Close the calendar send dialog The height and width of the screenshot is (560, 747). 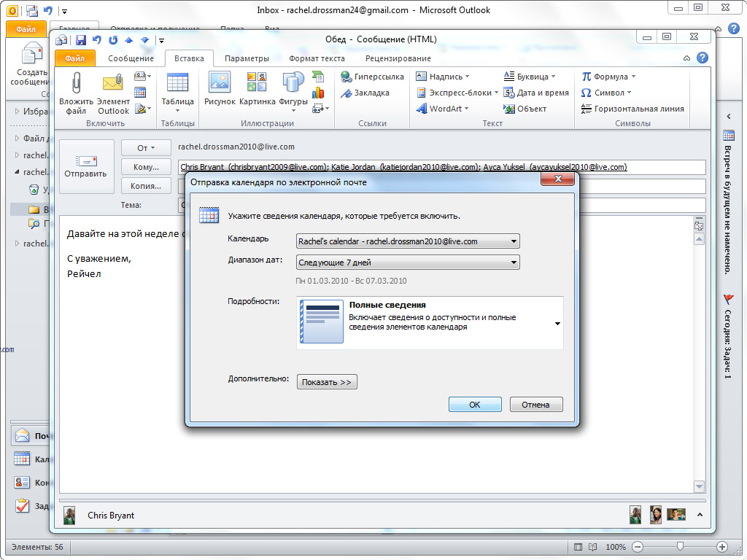pos(558,179)
